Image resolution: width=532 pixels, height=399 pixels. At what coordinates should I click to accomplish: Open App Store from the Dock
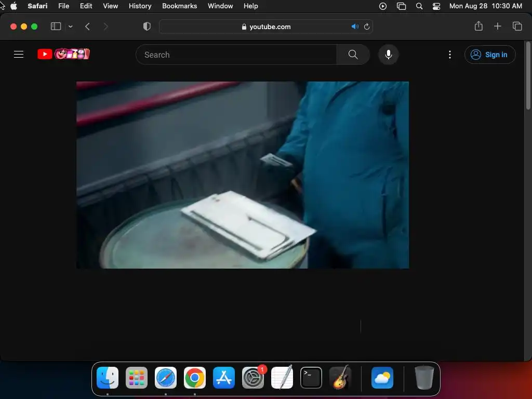[x=224, y=378]
